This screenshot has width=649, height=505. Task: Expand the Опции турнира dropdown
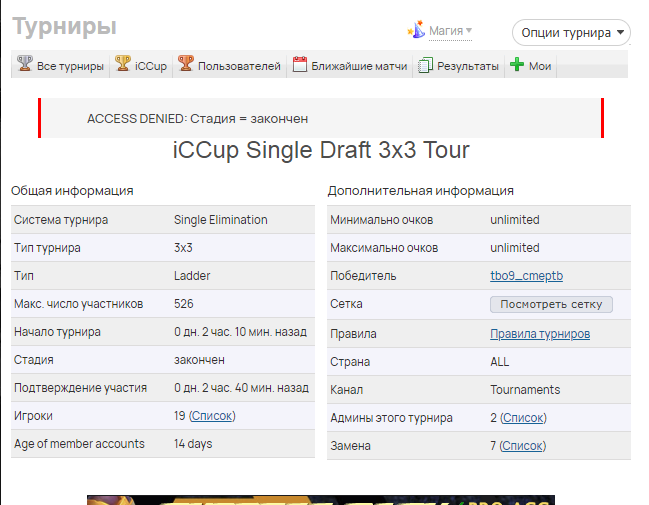pyautogui.click(x=571, y=33)
